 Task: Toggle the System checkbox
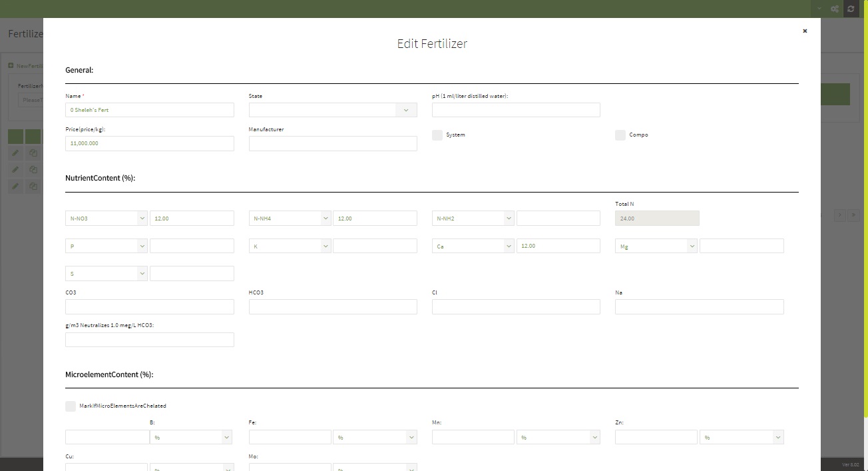click(437, 135)
